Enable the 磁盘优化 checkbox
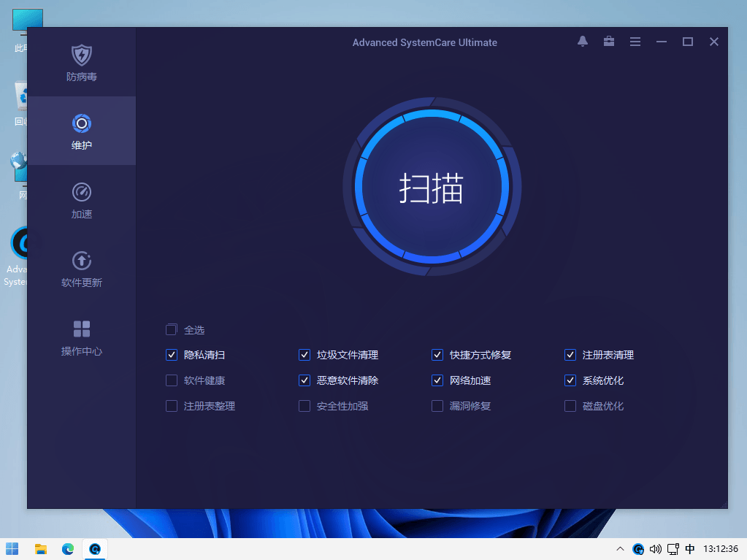Viewport: 747px width, 560px height. click(570, 406)
